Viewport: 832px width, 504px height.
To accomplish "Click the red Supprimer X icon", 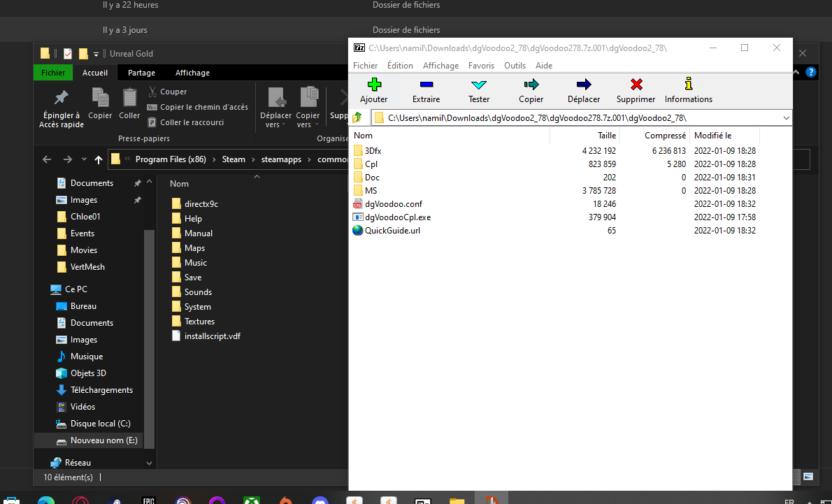I will 636,85.
